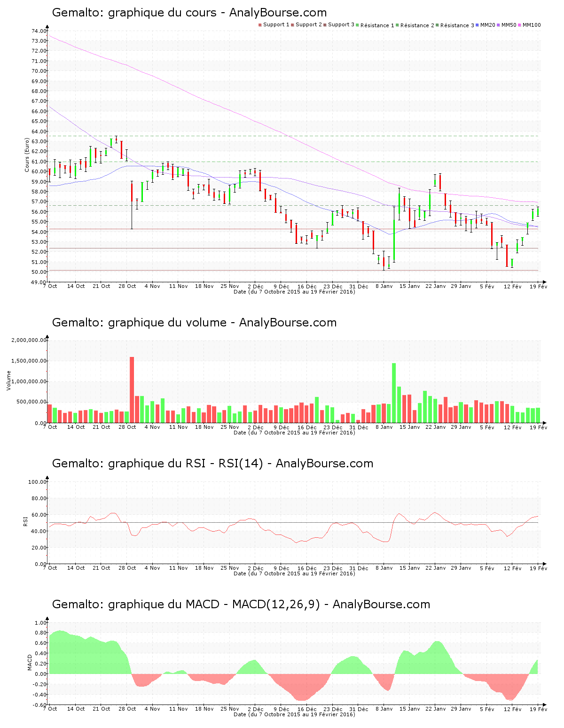564x728 pixels.
Task: Click '28 Oct' on the price chart axis
Action: point(127,286)
